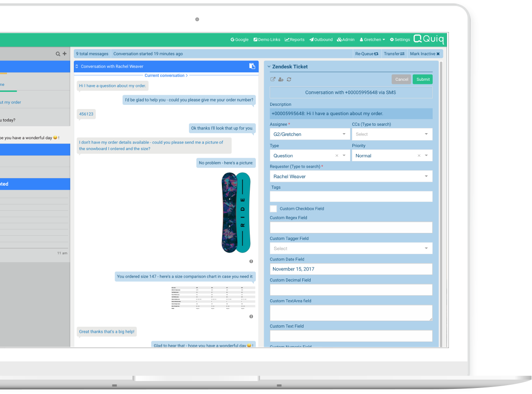Open the Assignee dropdown showing G2/Gretchen
The height and width of the screenshot is (394, 532).
tap(310, 134)
